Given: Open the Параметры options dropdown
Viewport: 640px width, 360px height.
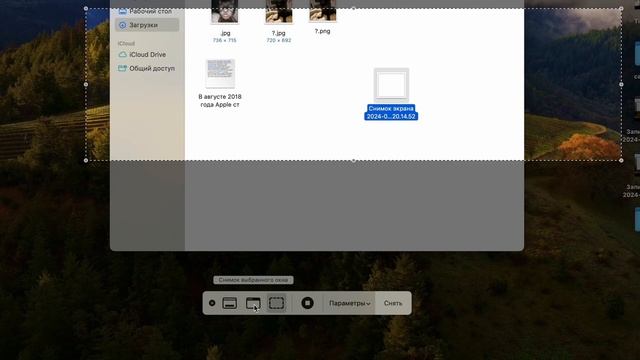Looking at the screenshot, I should [350, 303].
